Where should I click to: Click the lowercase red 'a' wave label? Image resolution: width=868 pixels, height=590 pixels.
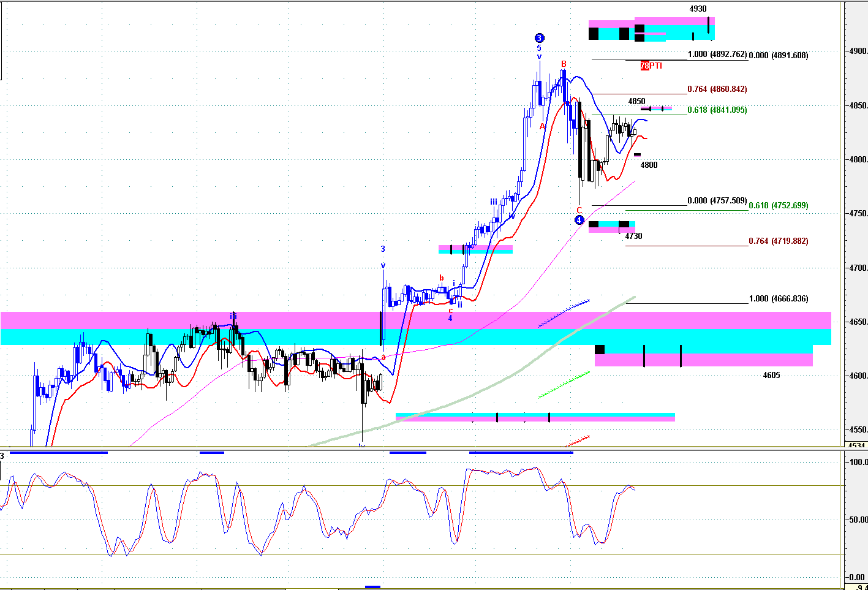[x=383, y=357]
